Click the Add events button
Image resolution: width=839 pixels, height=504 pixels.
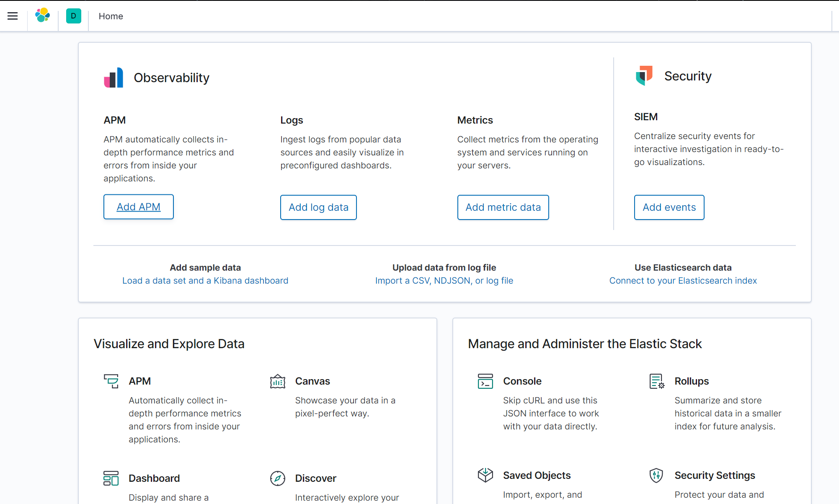coord(669,207)
